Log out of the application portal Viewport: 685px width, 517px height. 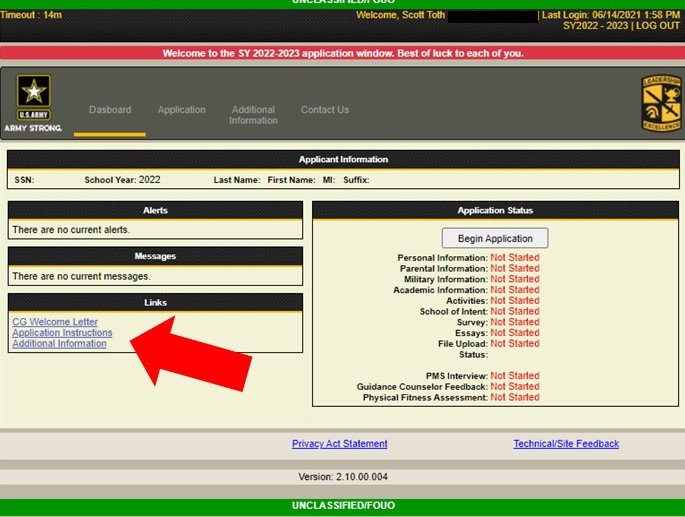click(x=657, y=25)
